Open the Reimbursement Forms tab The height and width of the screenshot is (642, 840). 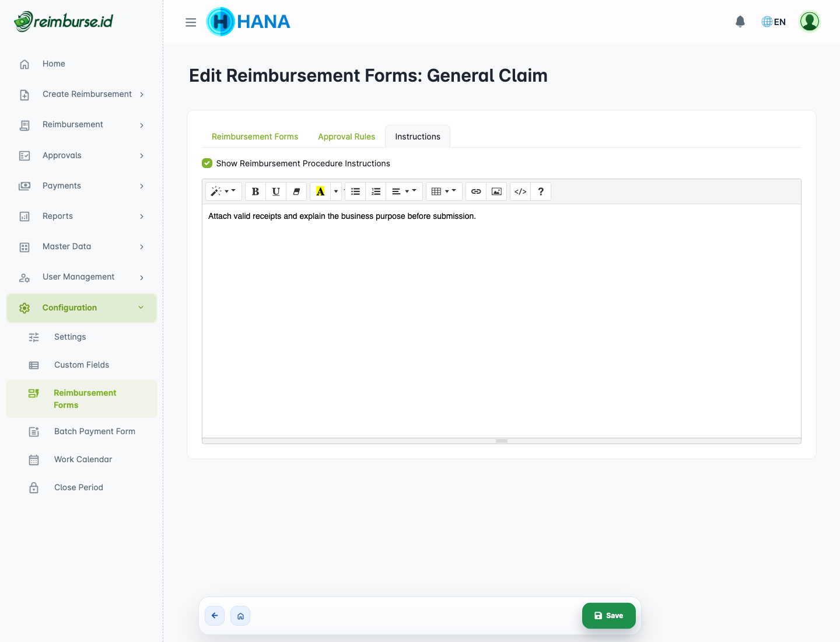coord(255,137)
